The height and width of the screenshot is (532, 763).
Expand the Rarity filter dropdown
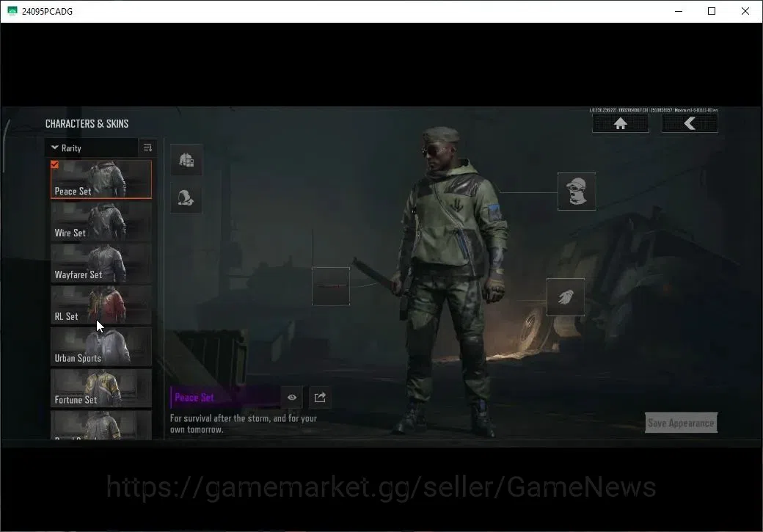click(91, 148)
